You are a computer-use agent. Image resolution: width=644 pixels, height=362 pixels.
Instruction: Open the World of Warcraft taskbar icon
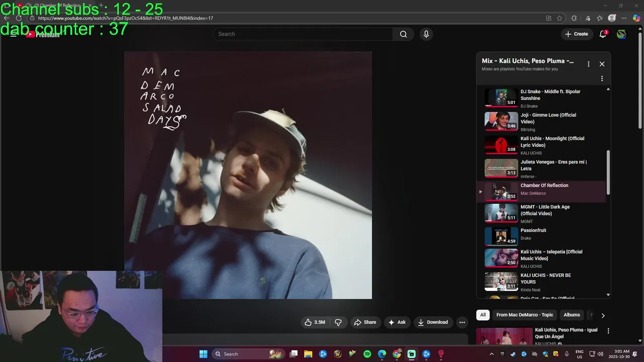click(x=338, y=354)
